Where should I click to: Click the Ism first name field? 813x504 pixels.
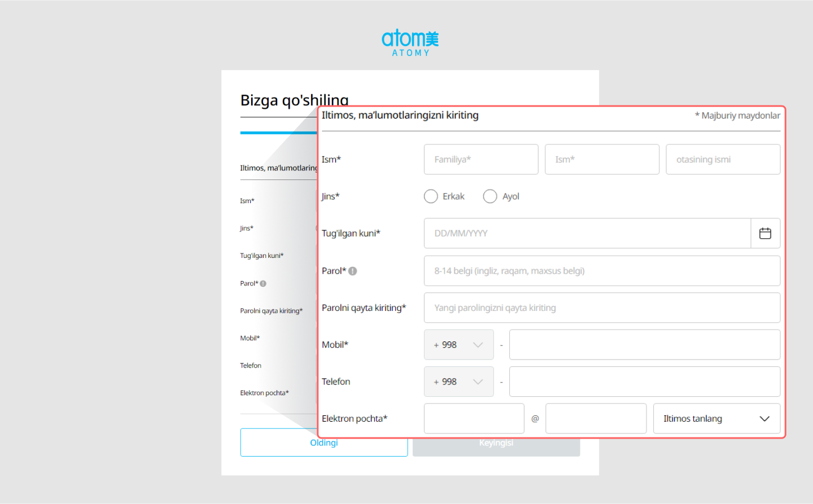[601, 160]
